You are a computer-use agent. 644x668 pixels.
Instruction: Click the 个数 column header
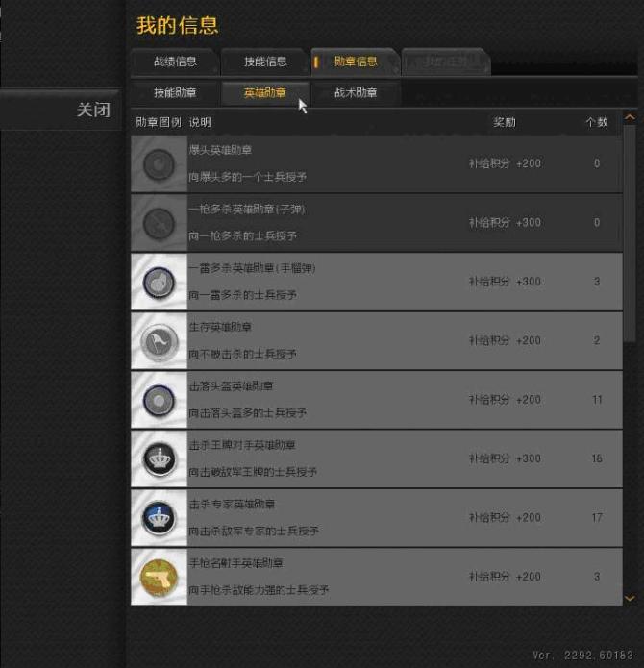596,123
